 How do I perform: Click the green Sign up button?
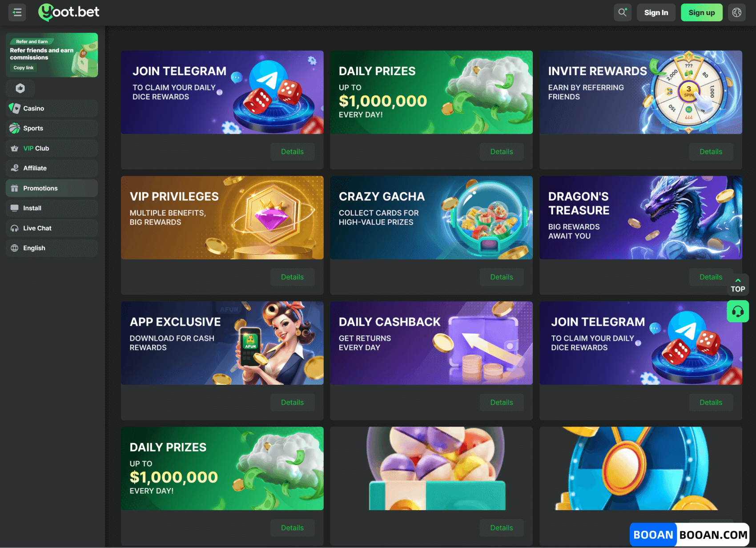pyautogui.click(x=702, y=12)
